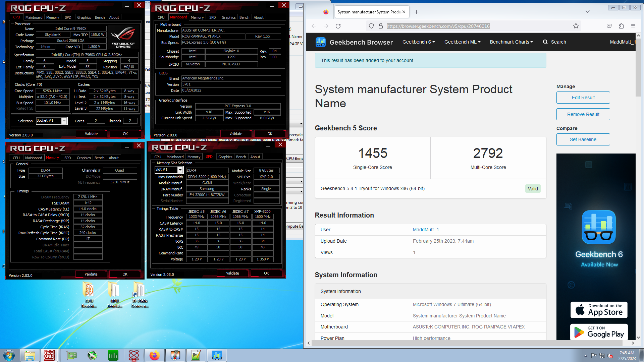
Task: Open Firefox tracking protection shield
Action: pyautogui.click(x=371, y=26)
